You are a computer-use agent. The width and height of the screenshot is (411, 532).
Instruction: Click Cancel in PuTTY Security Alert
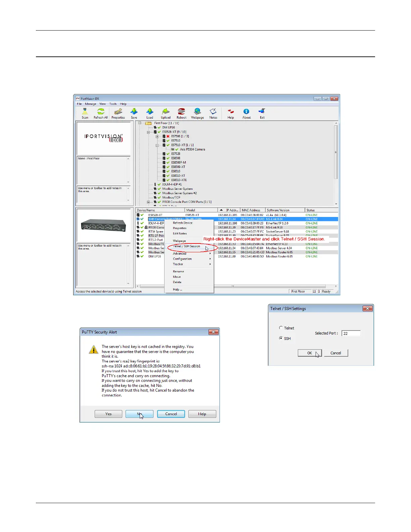point(171,414)
